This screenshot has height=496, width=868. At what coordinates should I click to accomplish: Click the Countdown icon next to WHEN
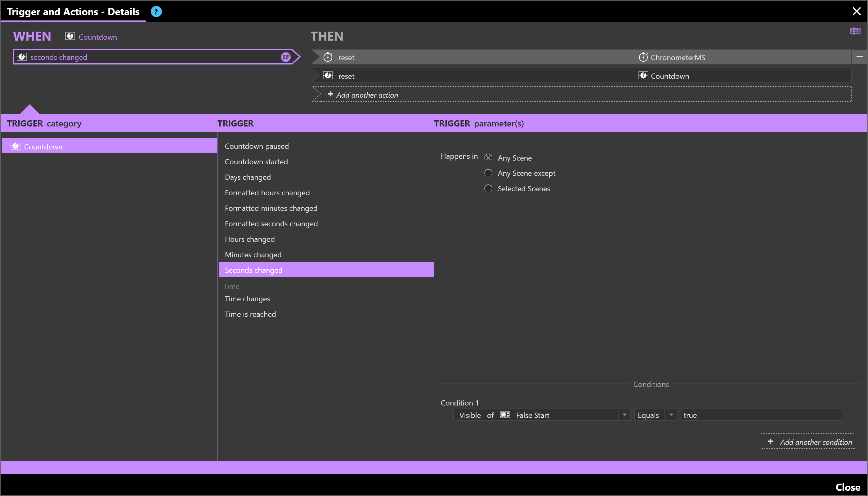click(x=70, y=37)
